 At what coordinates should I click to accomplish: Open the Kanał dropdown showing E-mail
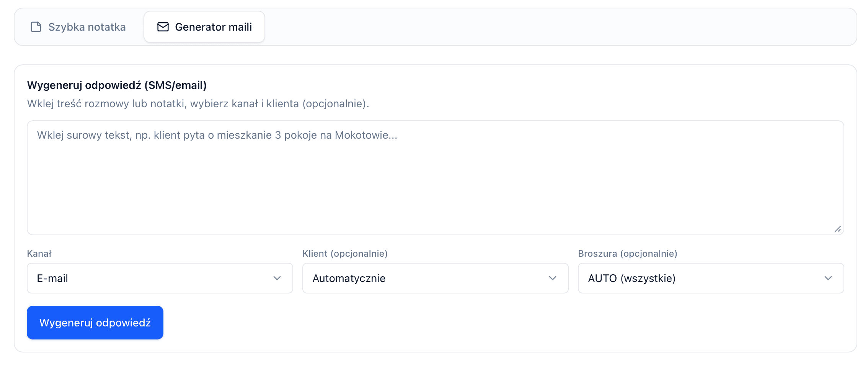click(x=159, y=278)
